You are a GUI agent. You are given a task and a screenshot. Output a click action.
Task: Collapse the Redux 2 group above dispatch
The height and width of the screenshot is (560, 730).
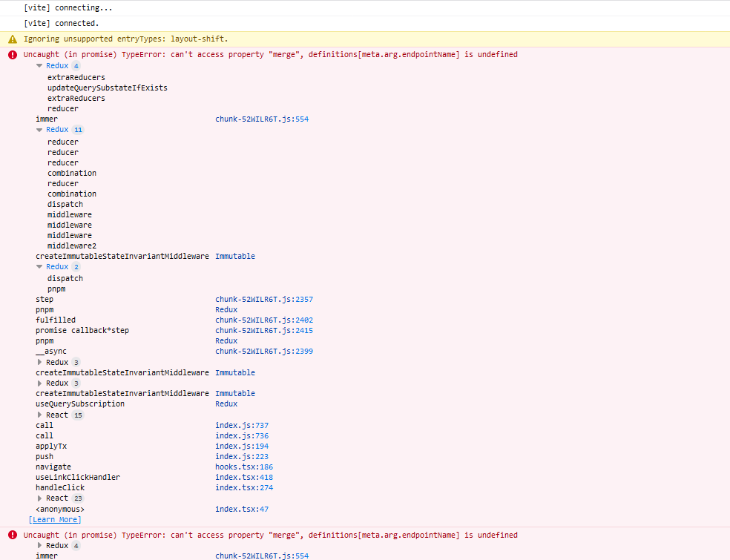(x=39, y=266)
